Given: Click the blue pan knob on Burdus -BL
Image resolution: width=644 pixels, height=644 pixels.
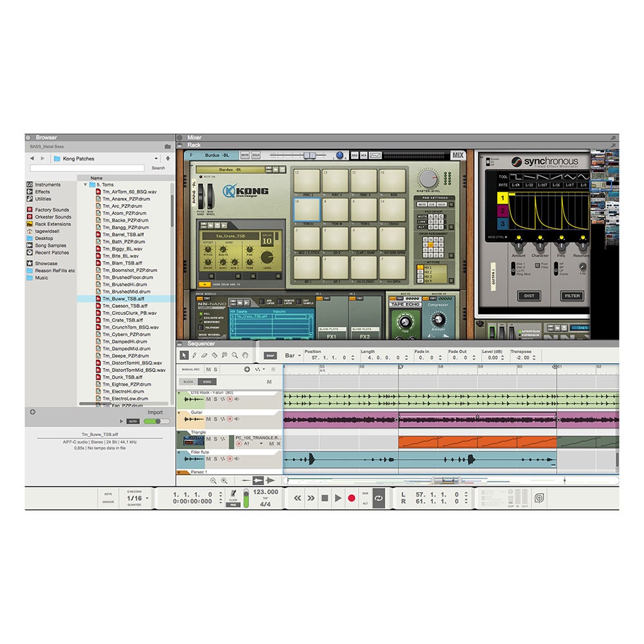Looking at the screenshot, I should tap(339, 155).
